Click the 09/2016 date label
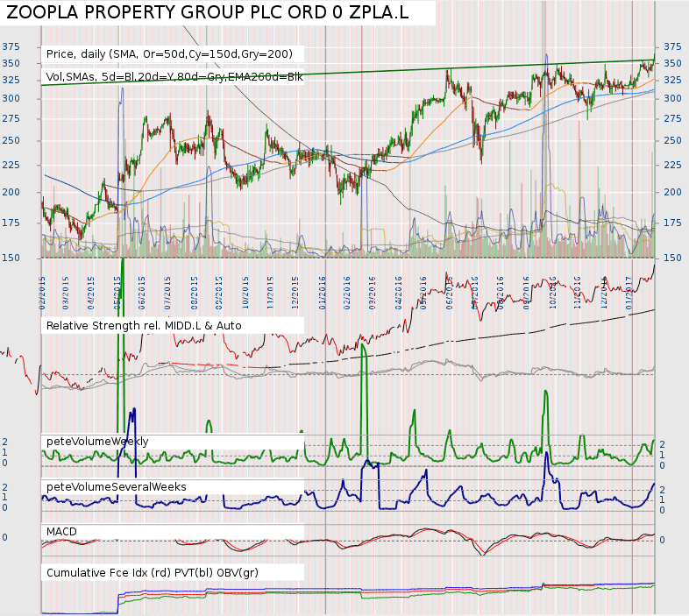The width and height of the screenshot is (689, 616). click(x=526, y=293)
